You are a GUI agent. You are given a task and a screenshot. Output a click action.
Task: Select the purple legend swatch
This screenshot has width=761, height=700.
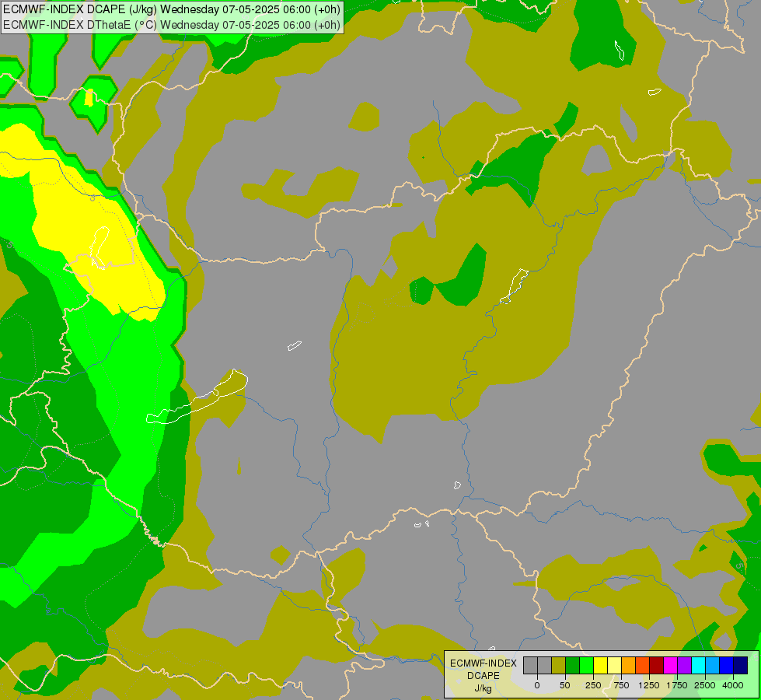pos(684,665)
